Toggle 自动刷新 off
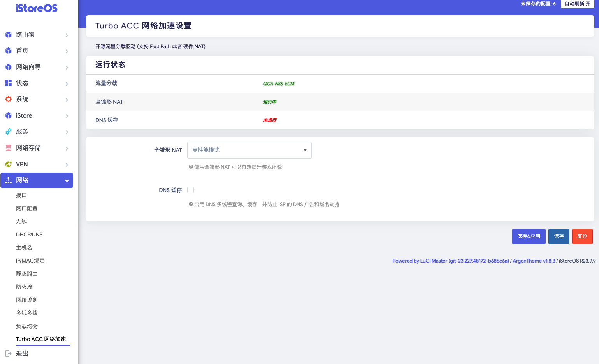 (577, 4)
